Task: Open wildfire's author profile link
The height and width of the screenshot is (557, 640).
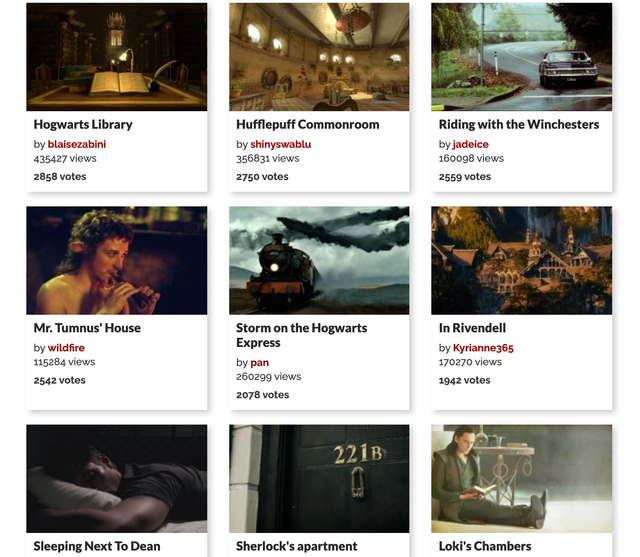Action: pyautogui.click(x=66, y=348)
